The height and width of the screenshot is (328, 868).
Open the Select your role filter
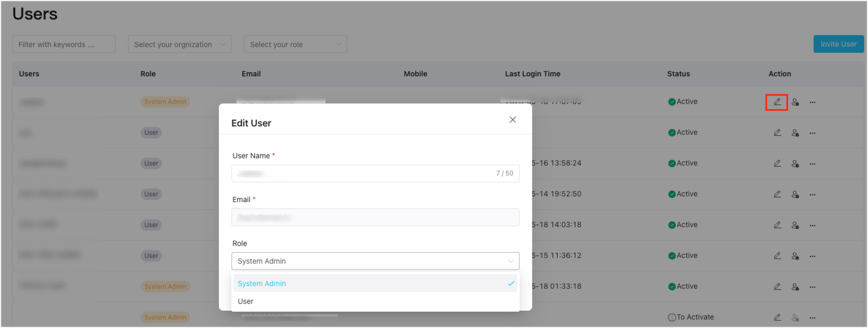[x=295, y=44]
